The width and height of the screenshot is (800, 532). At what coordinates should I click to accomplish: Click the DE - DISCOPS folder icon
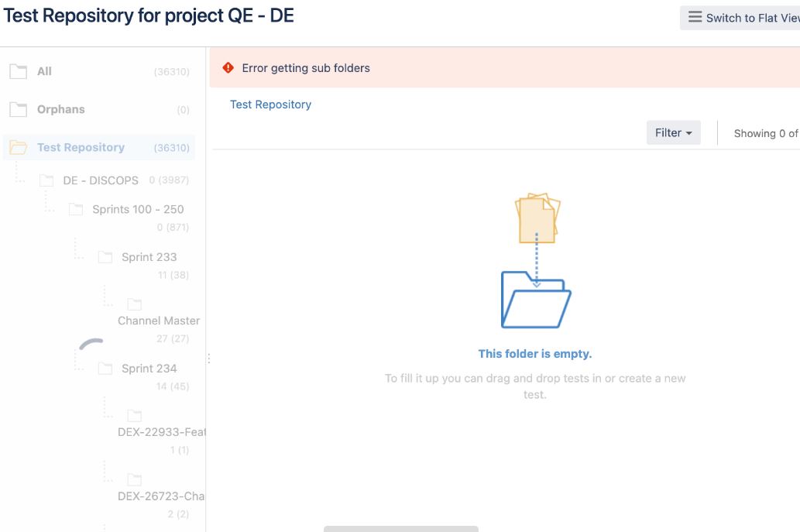(x=46, y=180)
